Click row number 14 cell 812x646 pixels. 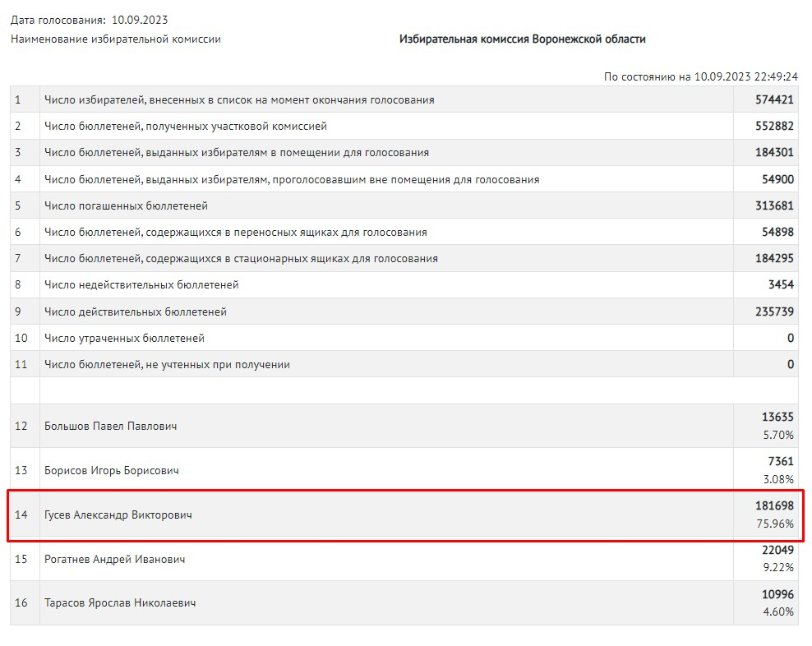(x=25, y=514)
